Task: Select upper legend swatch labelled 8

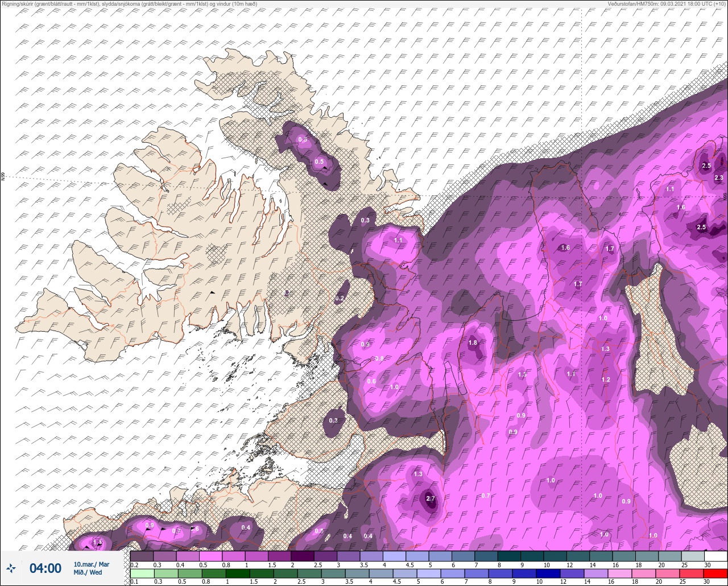Action: [x=509, y=556]
